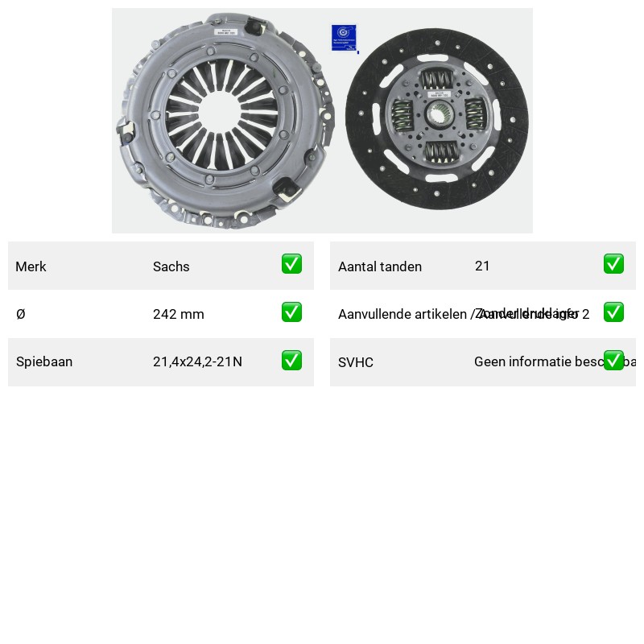Click the 21,4x24,2-21N spline value
Image resolution: width=644 pixels, height=644 pixels.
point(197,361)
